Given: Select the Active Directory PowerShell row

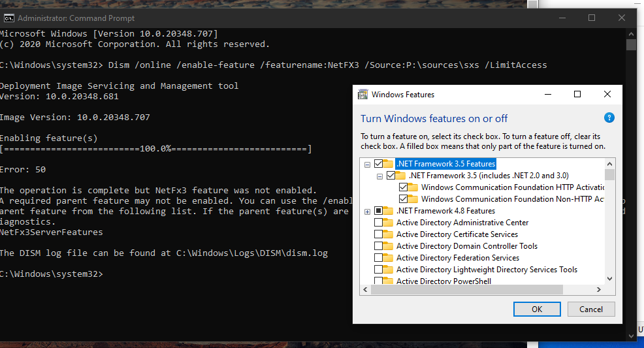Looking at the screenshot, I should [x=443, y=281].
